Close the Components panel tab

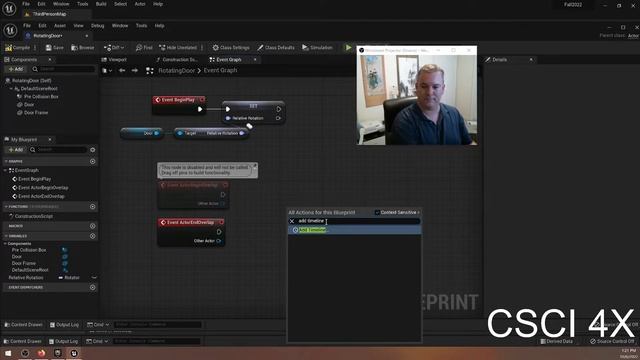pyautogui.click(x=50, y=60)
